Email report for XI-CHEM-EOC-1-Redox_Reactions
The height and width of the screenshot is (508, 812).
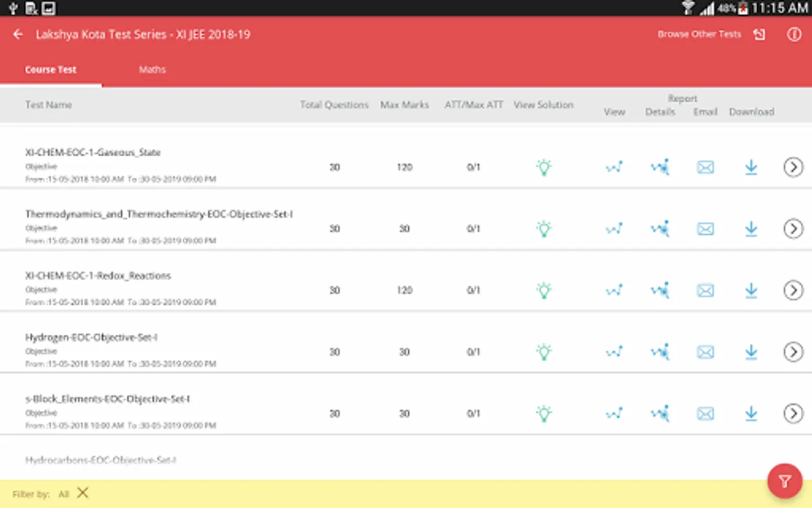coord(705,290)
